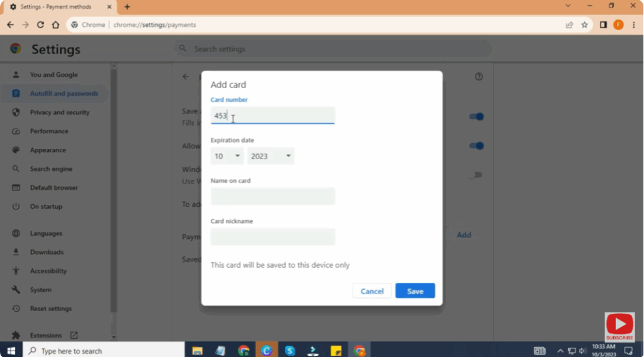
Task: Click the Name on card field
Action: pos(273,196)
